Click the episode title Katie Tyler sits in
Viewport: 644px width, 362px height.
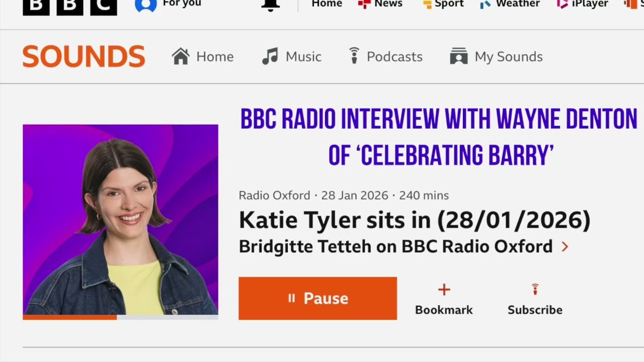[415, 220]
